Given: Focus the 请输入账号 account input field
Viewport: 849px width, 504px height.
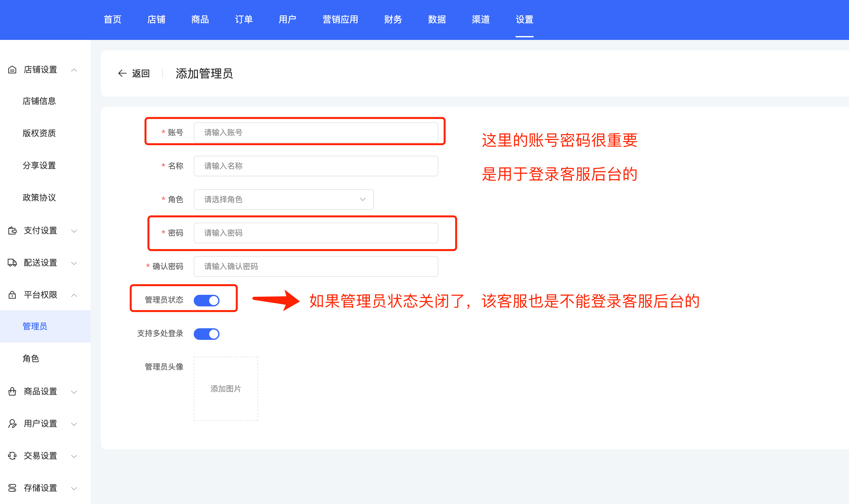Looking at the screenshot, I should pos(315,133).
